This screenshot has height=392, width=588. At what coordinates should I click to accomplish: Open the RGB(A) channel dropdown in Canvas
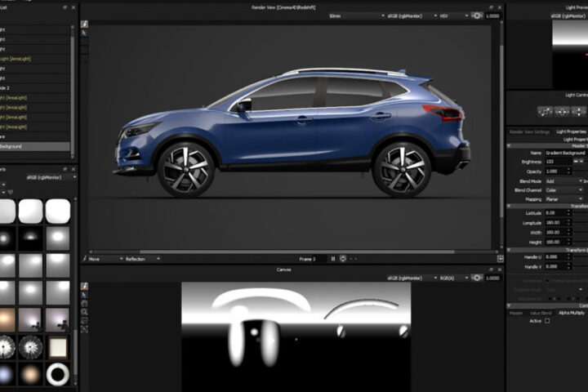click(x=453, y=278)
